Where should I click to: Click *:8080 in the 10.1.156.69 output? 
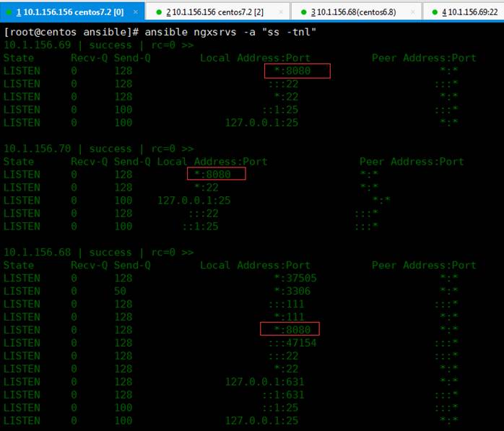tap(292, 71)
